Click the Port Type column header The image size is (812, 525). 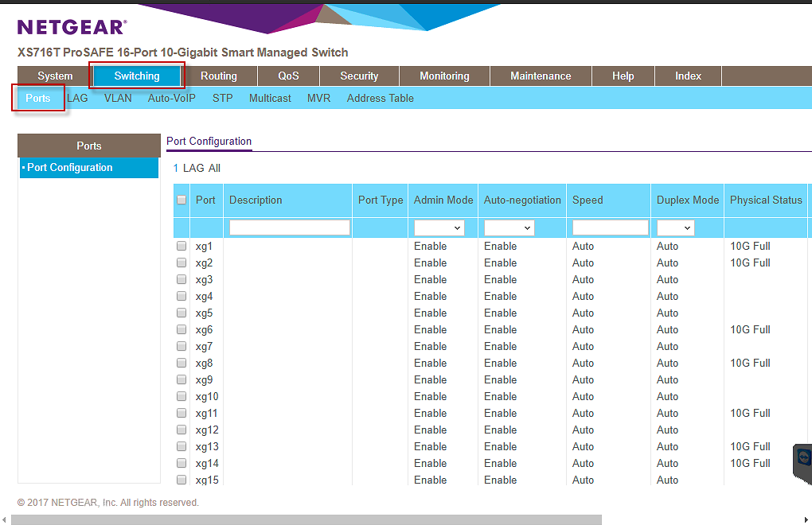pyautogui.click(x=381, y=200)
